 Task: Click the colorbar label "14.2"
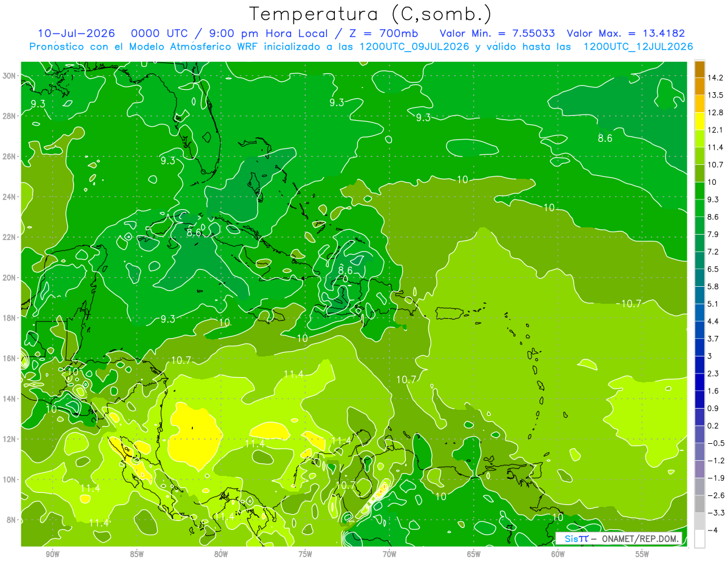716,78
